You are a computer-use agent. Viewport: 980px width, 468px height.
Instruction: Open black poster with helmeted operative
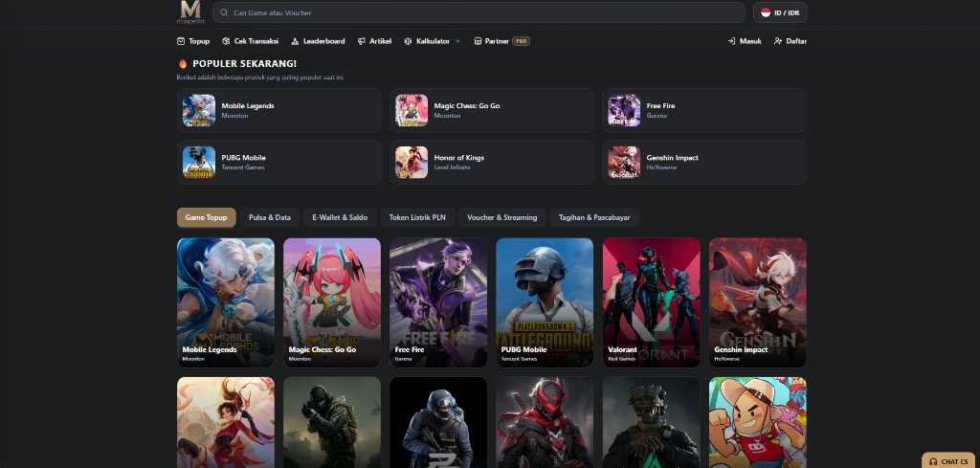click(x=438, y=422)
